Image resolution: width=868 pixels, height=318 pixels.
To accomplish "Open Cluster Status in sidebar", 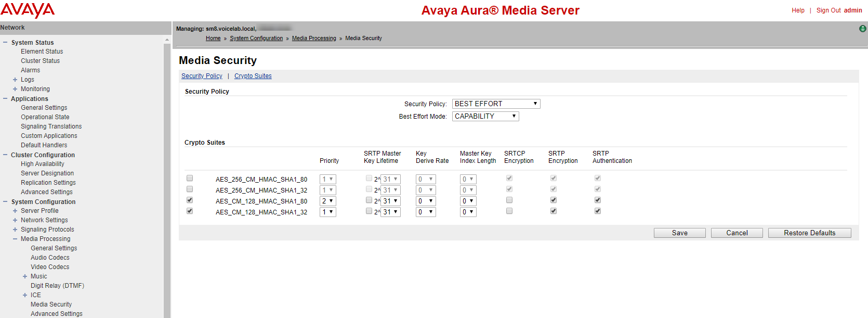I will (x=40, y=61).
